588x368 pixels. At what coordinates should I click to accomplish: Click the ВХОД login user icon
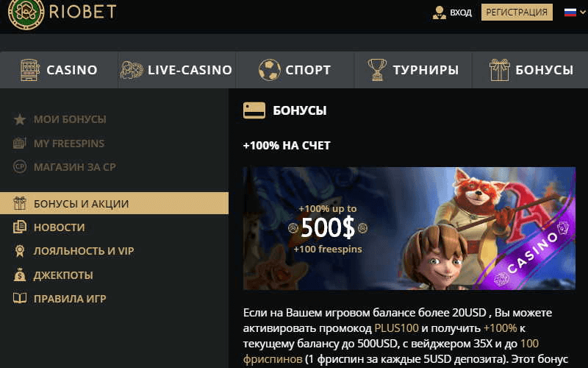pyautogui.click(x=439, y=13)
